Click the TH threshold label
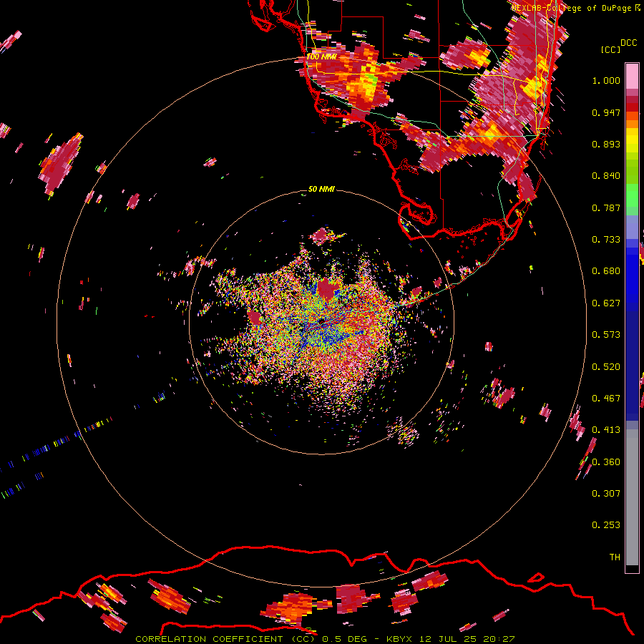 615,557
